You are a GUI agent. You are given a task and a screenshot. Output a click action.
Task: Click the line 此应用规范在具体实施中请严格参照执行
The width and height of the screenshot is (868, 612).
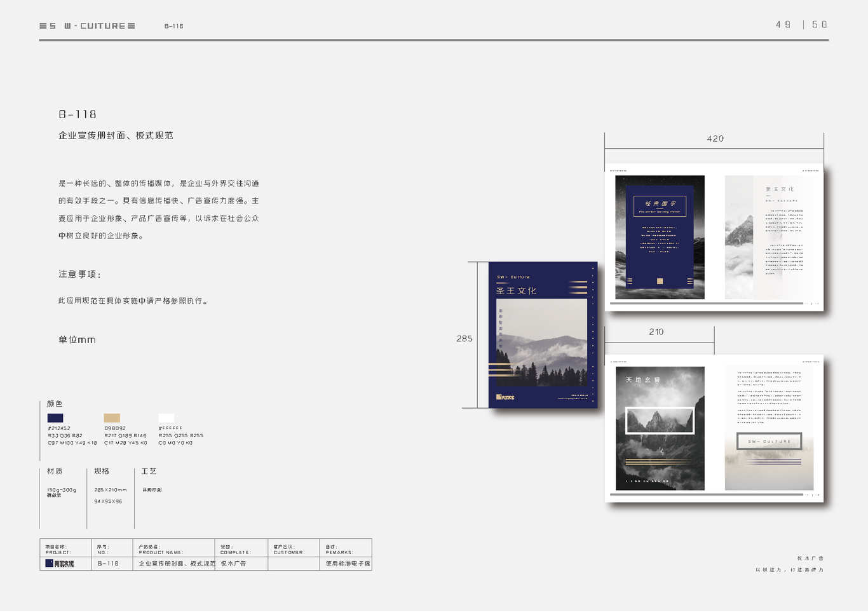tap(133, 301)
